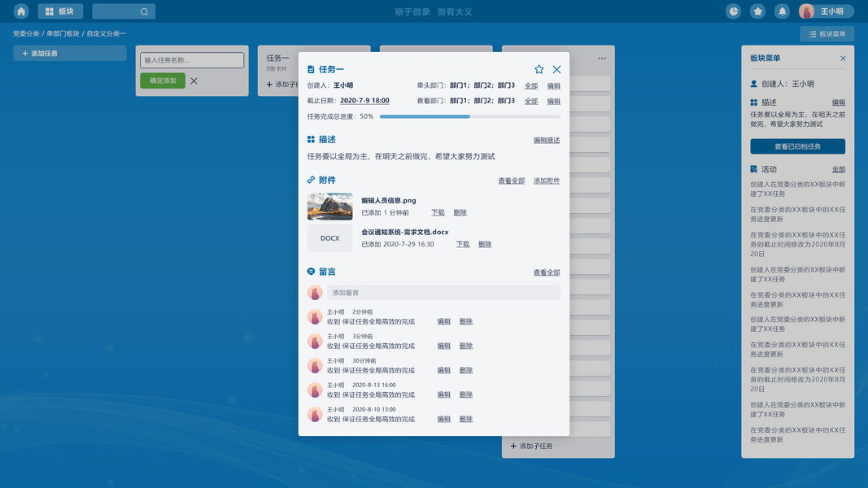Click avatar of 2分钟前 comment
Viewport: 868px width, 488px height.
[315, 317]
